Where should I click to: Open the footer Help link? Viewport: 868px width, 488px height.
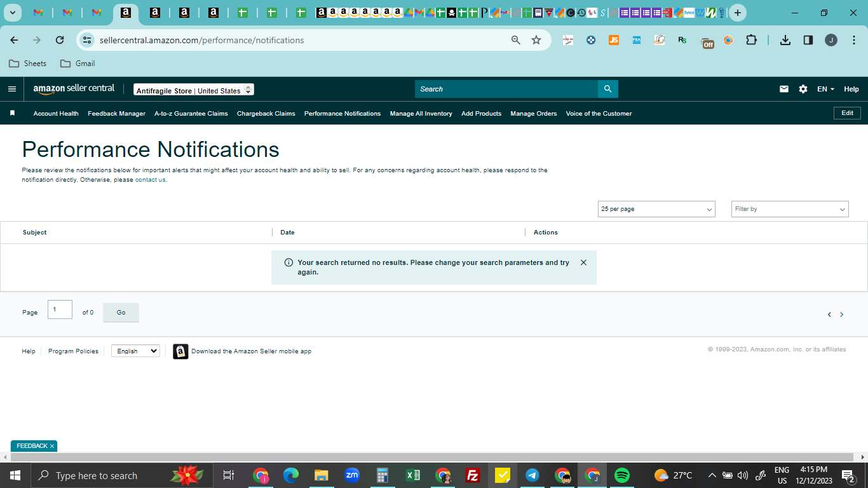pos(29,351)
